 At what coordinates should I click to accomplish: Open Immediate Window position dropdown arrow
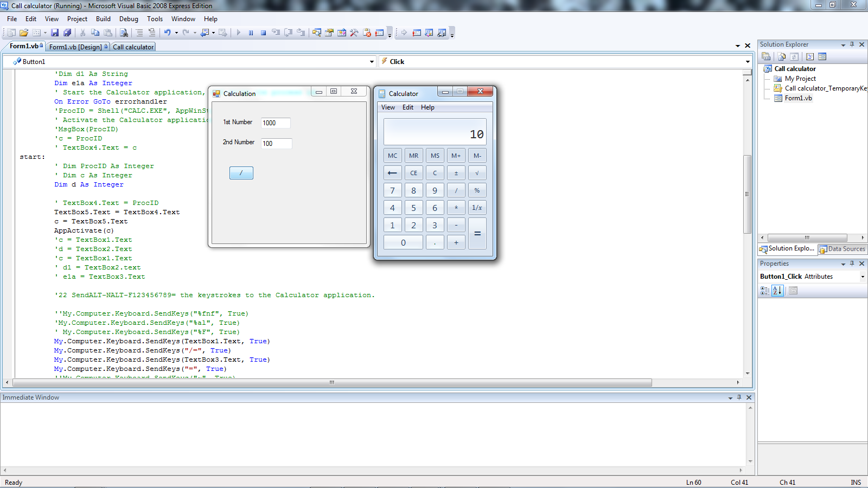tap(730, 398)
